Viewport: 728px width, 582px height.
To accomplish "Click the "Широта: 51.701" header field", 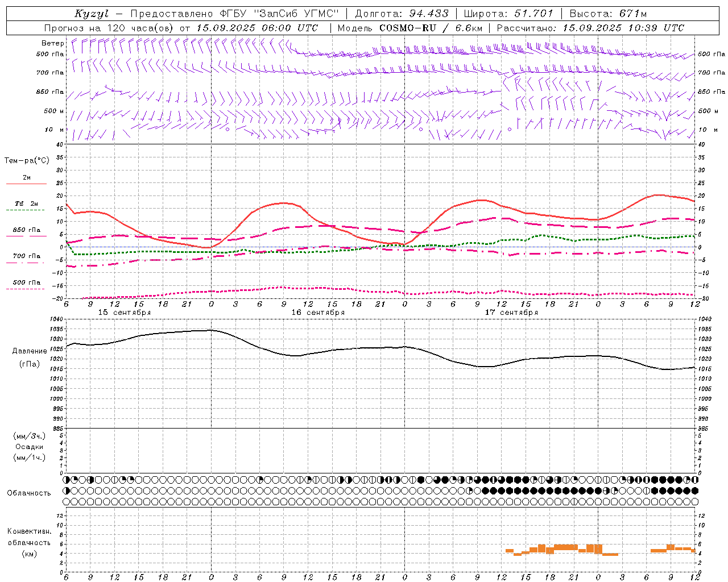I will point(508,14).
